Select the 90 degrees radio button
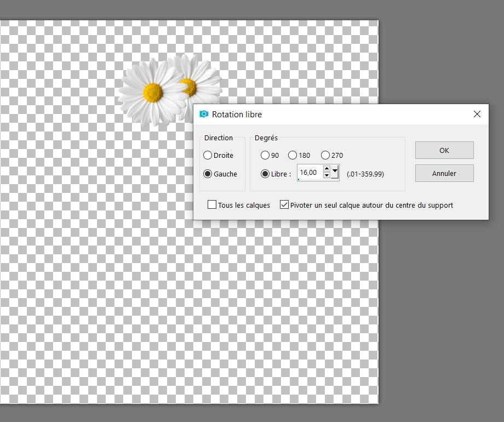The height and width of the screenshot is (422, 504). pos(265,155)
